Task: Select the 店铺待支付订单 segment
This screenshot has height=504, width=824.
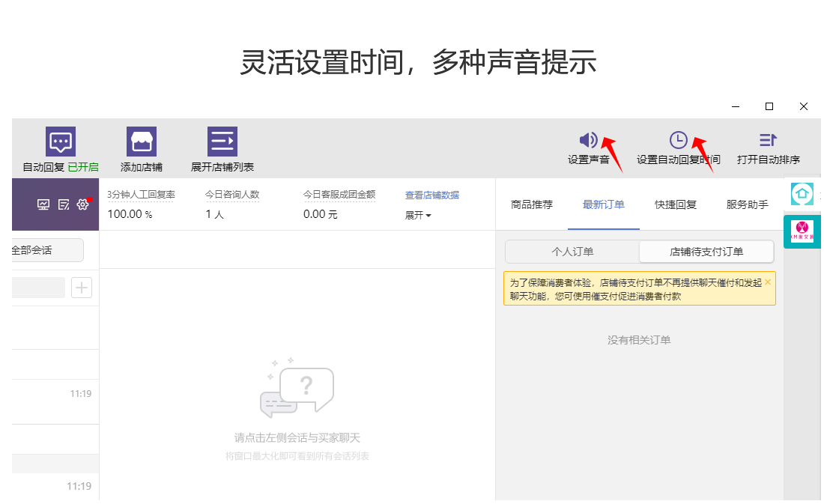Action: (x=706, y=252)
